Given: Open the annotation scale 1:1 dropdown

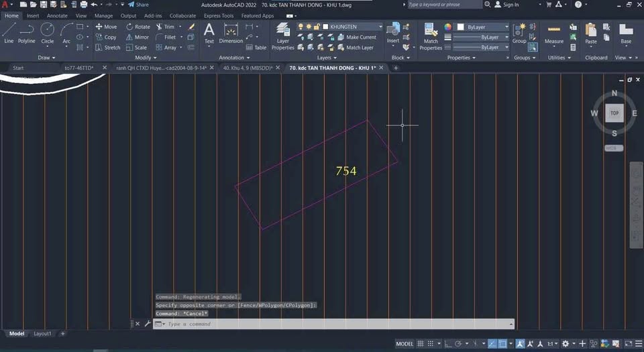Looking at the screenshot, I should pyautogui.click(x=550, y=343).
